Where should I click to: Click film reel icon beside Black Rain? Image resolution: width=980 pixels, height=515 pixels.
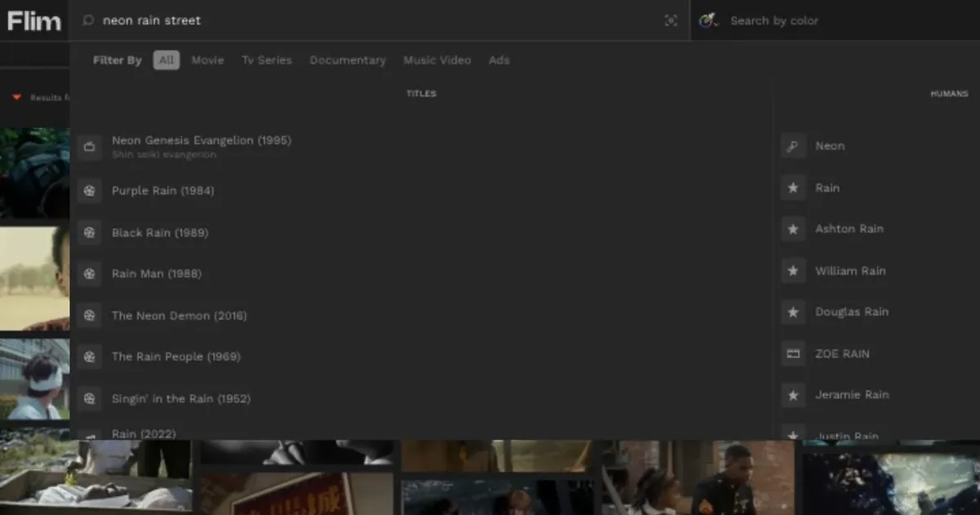coord(90,233)
